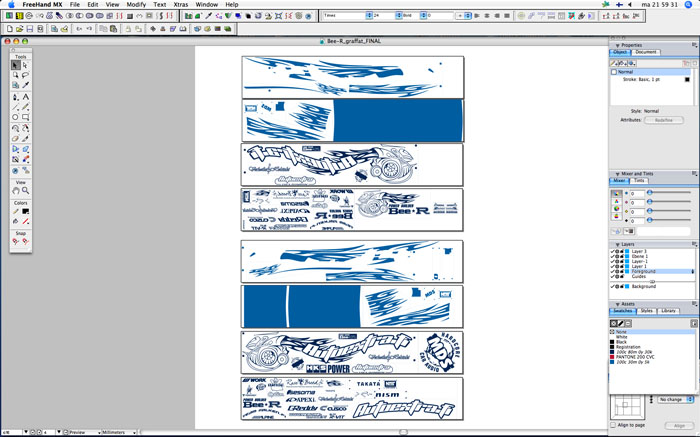Viewport: 700px width, 437px height.
Task: Toggle the Normal checkbox in Properties
Action: point(614,72)
